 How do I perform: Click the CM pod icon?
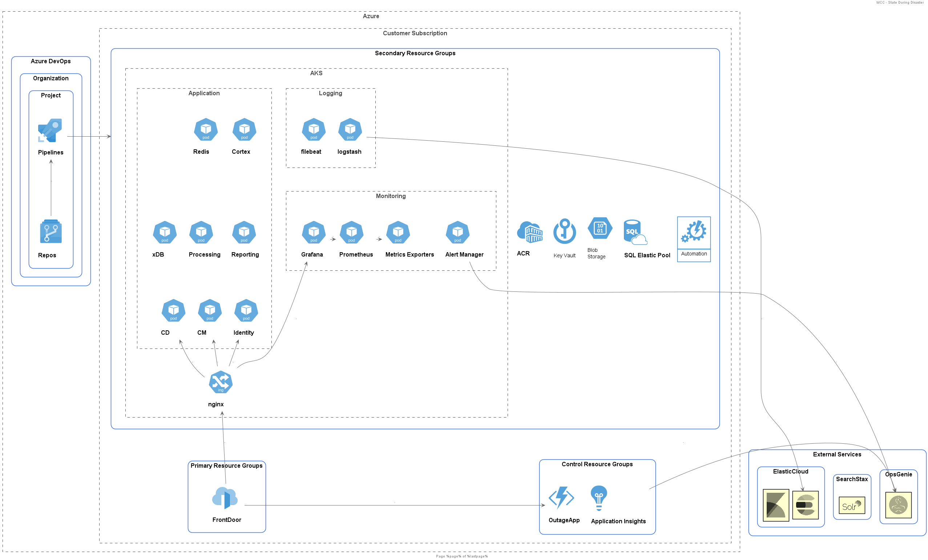click(x=210, y=311)
